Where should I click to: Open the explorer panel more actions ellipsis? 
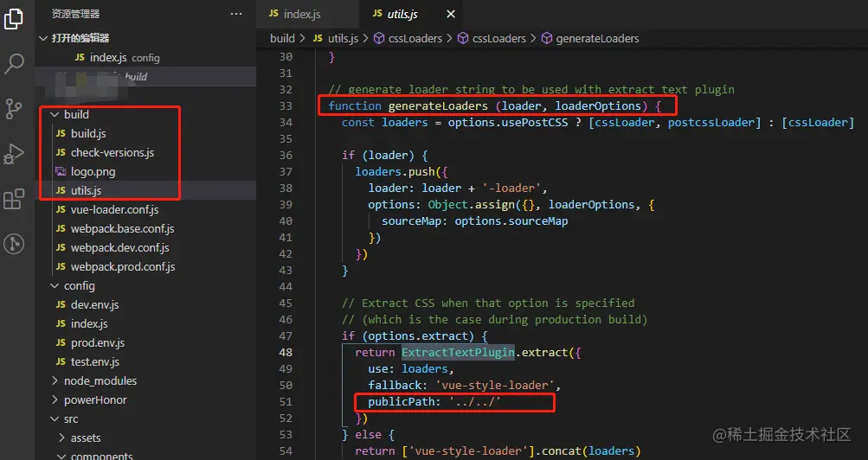click(236, 14)
